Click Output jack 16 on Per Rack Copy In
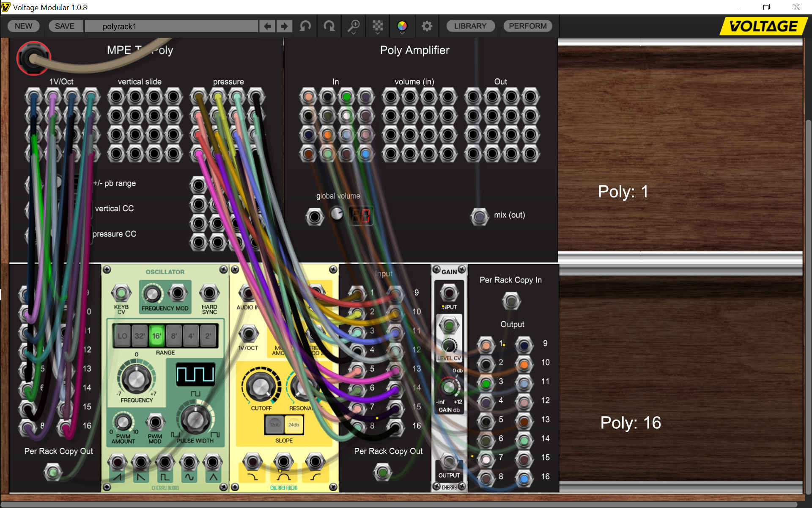This screenshot has width=812, height=508. pyautogui.click(x=524, y=478)
